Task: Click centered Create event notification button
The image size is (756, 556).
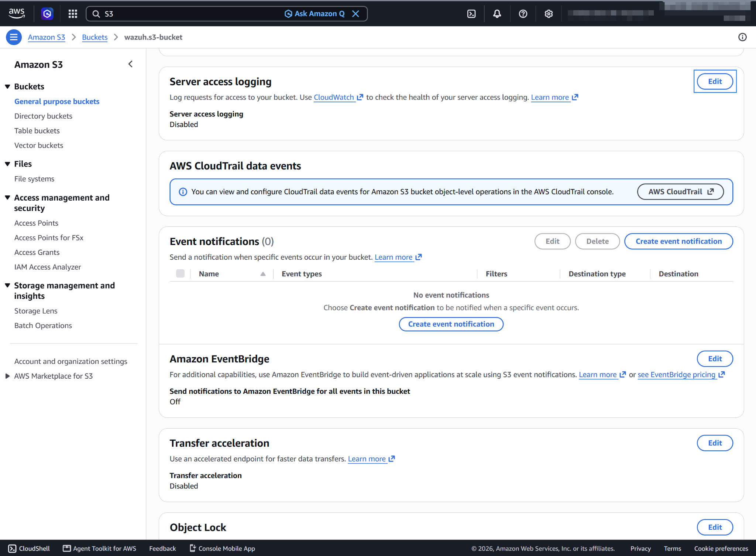Action: (x=451, y=324)
